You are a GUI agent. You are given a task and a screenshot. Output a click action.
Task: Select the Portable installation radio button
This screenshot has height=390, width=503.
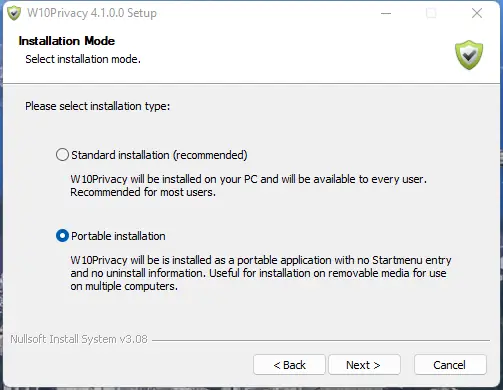coord(62,236)
